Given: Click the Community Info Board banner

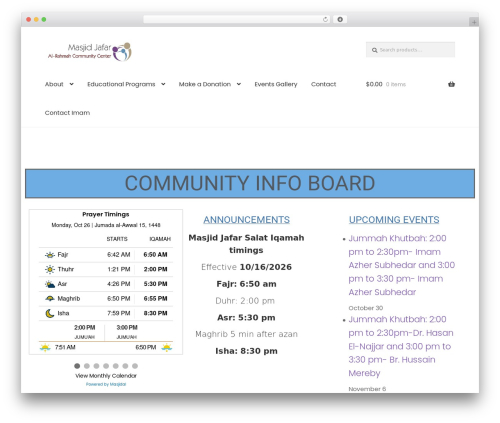Looking at the screenshot, I should point(250,183).
